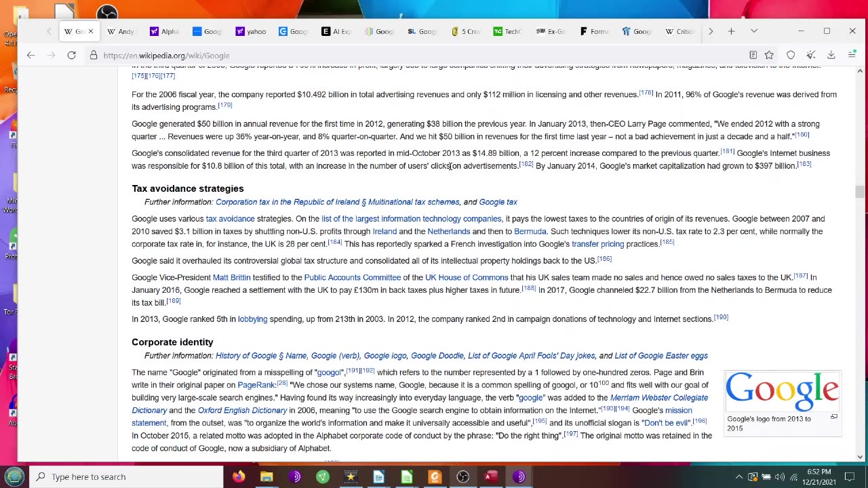Click the googol link
The image size is (868, 488).
point(329,373)
